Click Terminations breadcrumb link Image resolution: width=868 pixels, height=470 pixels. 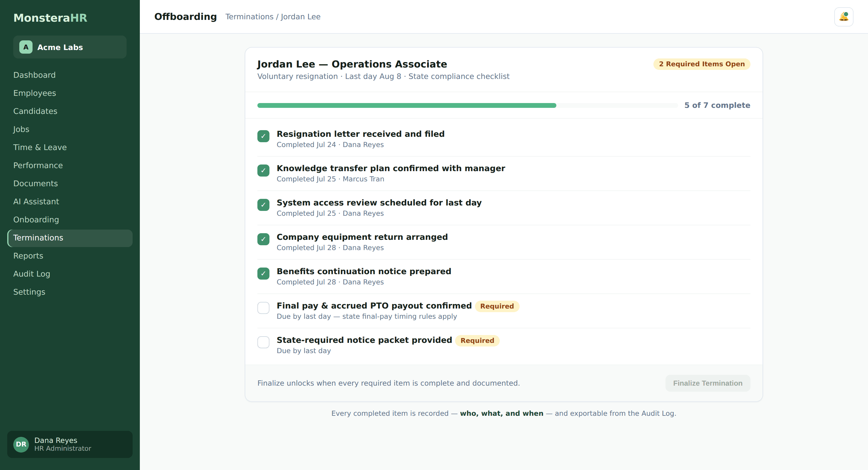tap(249, 17)
